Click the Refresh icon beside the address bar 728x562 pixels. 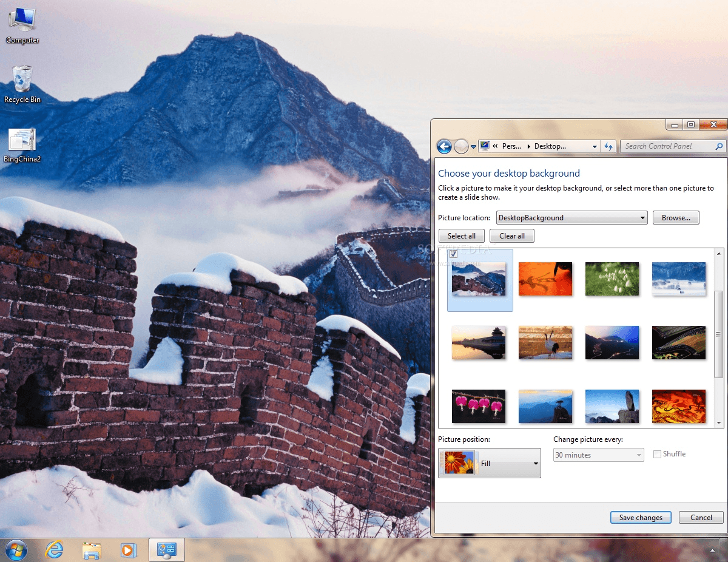[608, 146]
